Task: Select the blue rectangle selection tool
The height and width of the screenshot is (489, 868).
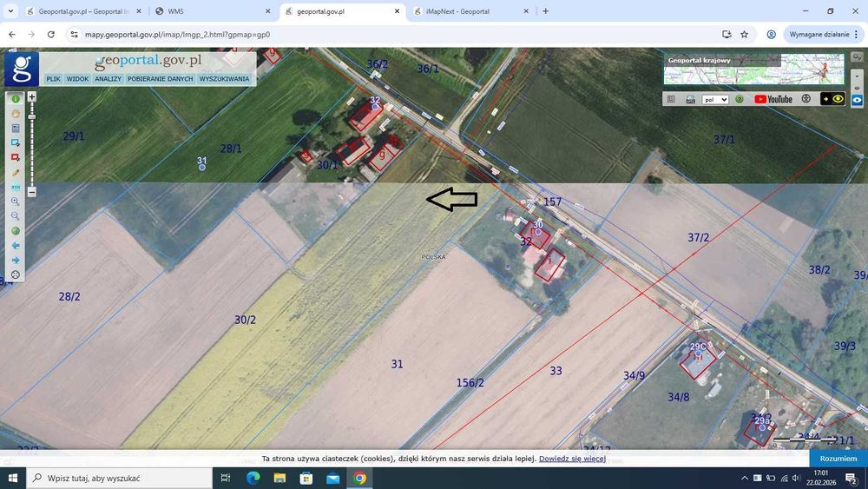Action: click(x=16, y=143)
